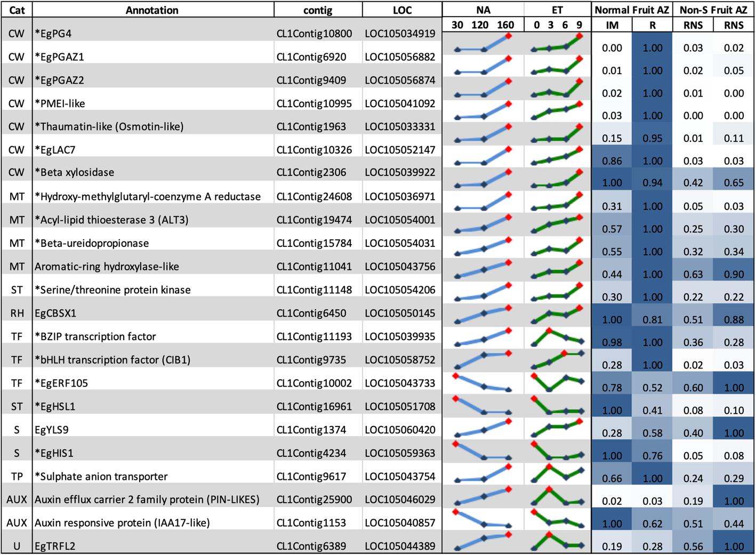756x555 pixels.
Task: Click the NA sparkline in the *EgPG4 row
Action: (483, 43)
